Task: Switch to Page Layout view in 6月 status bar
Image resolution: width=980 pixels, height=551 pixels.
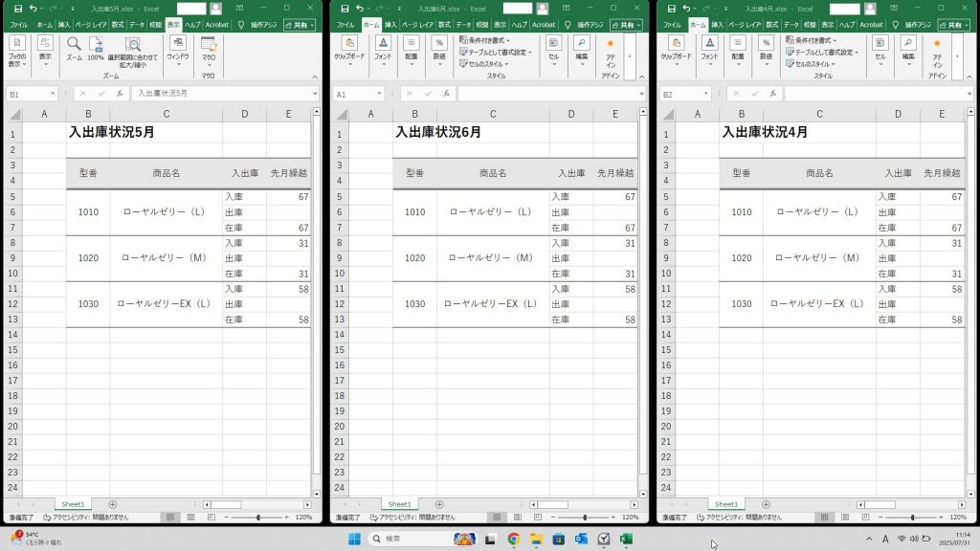Action: 518,518
